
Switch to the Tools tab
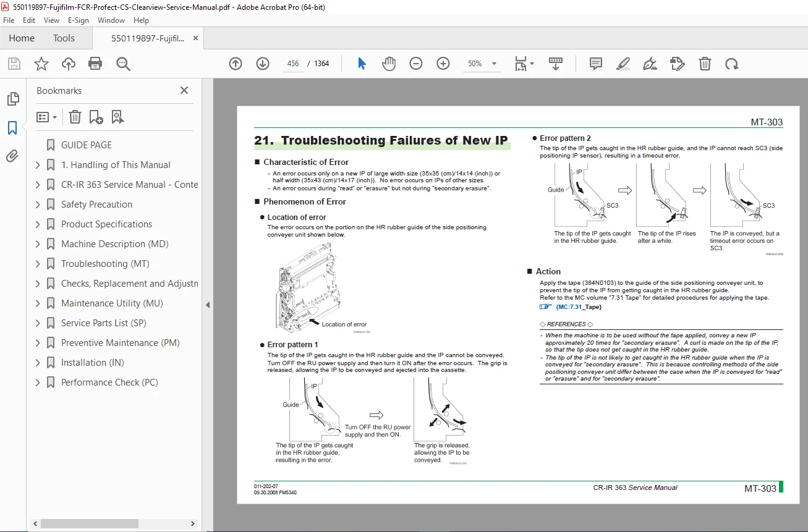(64, 38)
